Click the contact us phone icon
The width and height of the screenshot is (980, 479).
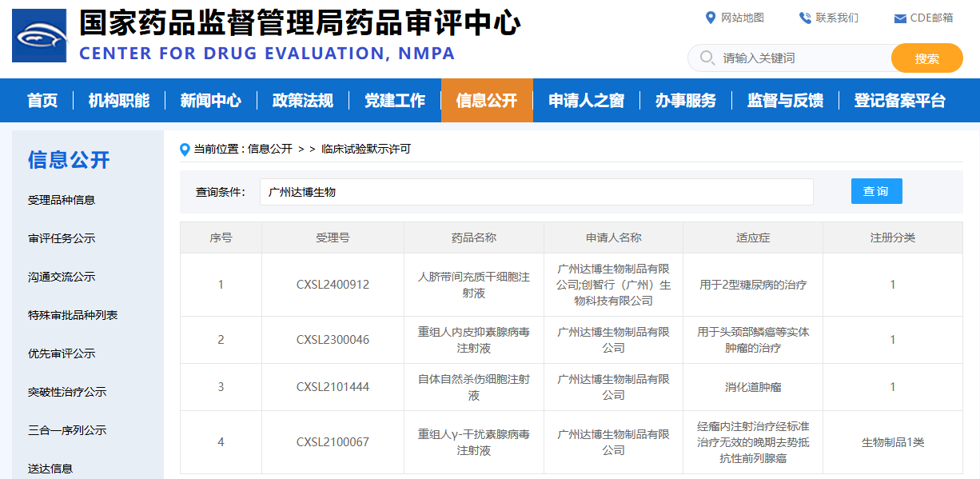coord(804,18)
